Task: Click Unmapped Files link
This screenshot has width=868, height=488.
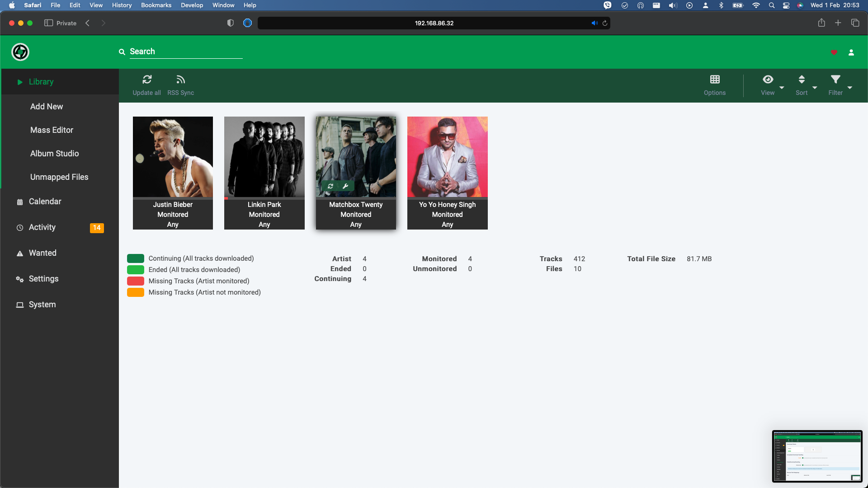Action: pyautogui.click(x=59, y=177)
